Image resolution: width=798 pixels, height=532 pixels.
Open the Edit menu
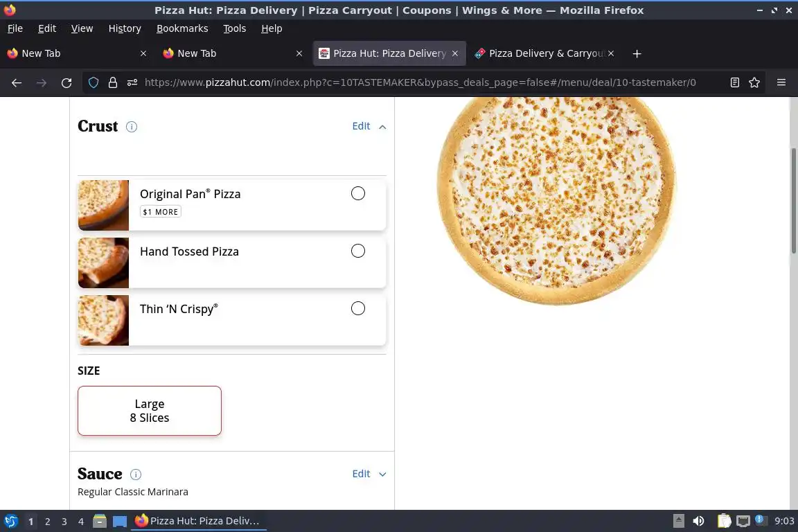[x=47, y=28]
